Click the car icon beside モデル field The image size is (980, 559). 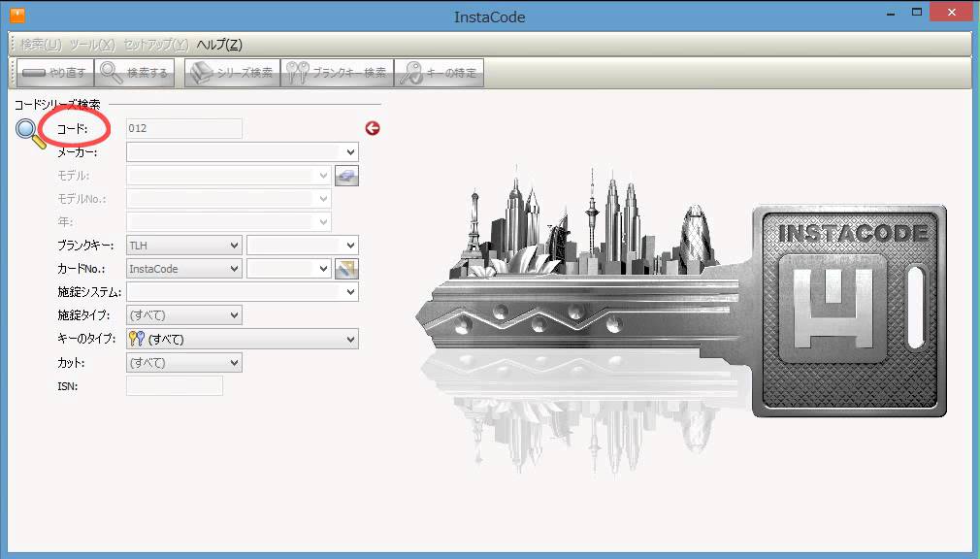346,176
